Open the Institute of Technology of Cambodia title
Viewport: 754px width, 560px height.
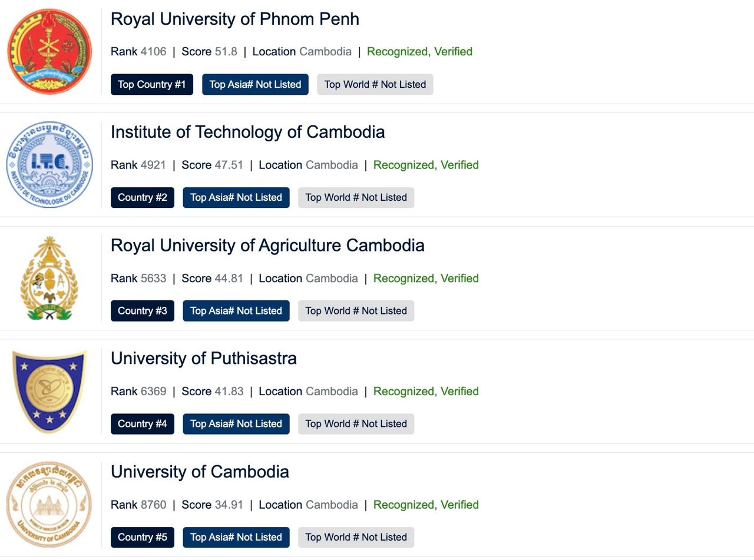click(x=247, y=132)
